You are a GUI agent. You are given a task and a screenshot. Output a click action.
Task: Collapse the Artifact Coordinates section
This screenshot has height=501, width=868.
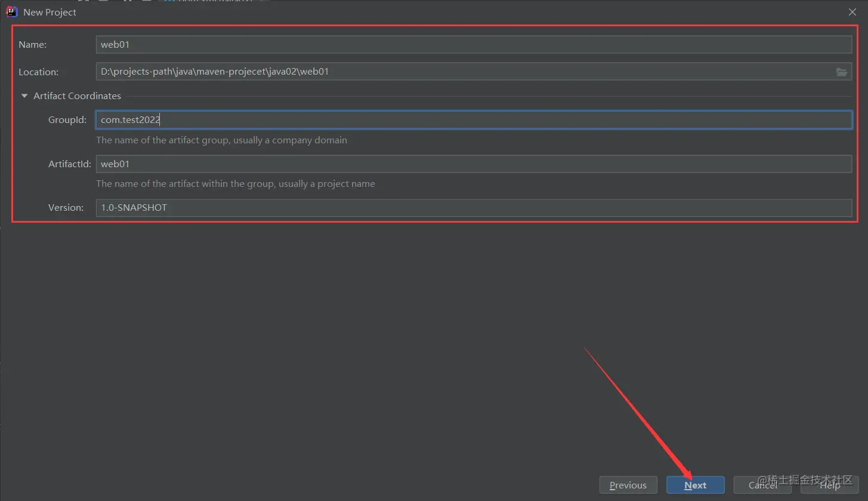coord(24,96)
